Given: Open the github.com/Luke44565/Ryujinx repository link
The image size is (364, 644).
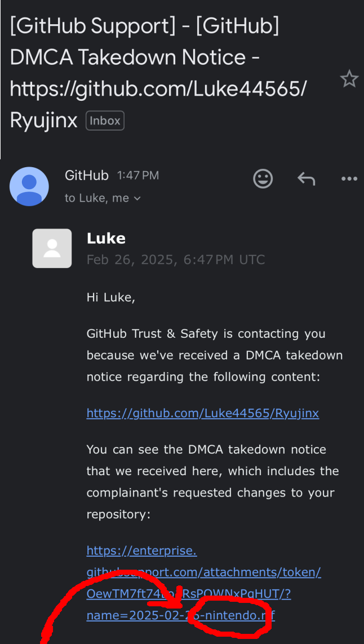Looking at the screenshot, I should [x=202, y=413].
